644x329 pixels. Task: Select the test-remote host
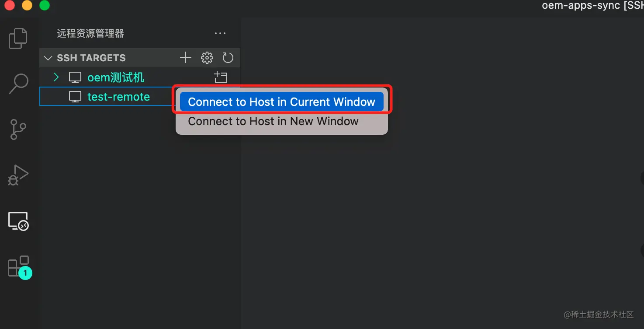click(118, 97)
